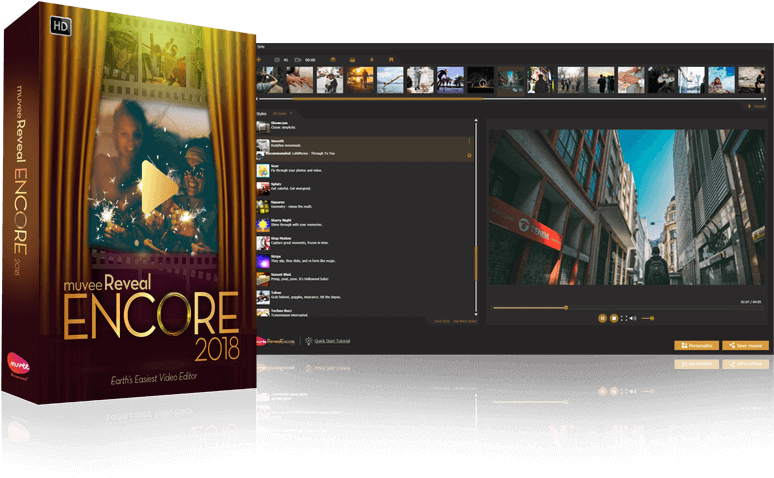This screenshot has height=478, width=774.
Task: Select the Starry Night style
Action: pyautogui.click(x=364, y=225)
